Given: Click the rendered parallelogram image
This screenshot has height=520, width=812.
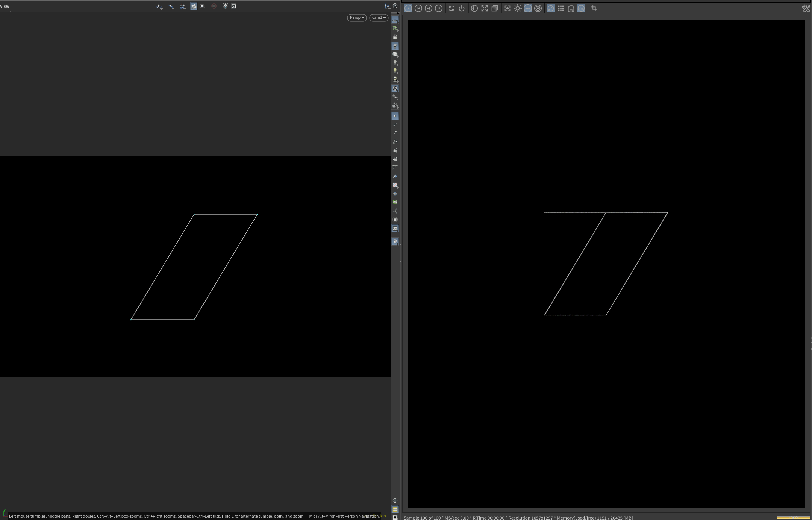Looking at the screenshot, I should tap(606, 263).
